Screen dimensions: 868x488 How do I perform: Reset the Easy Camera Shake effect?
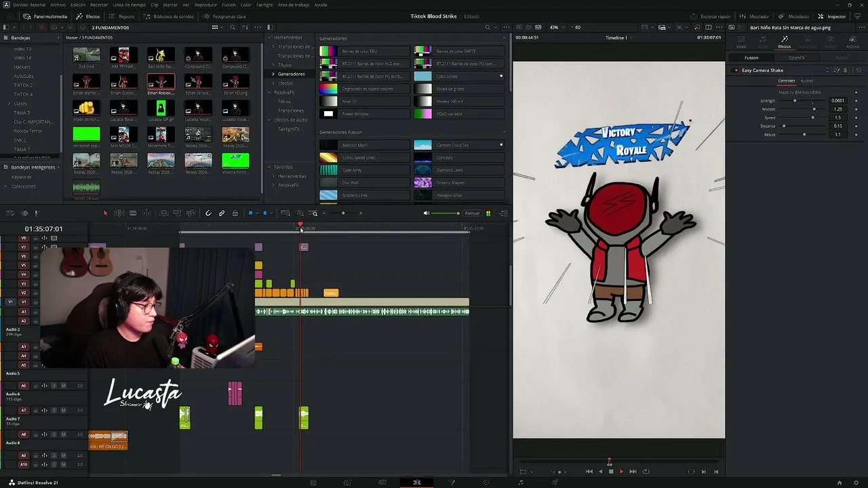[859, 70]
